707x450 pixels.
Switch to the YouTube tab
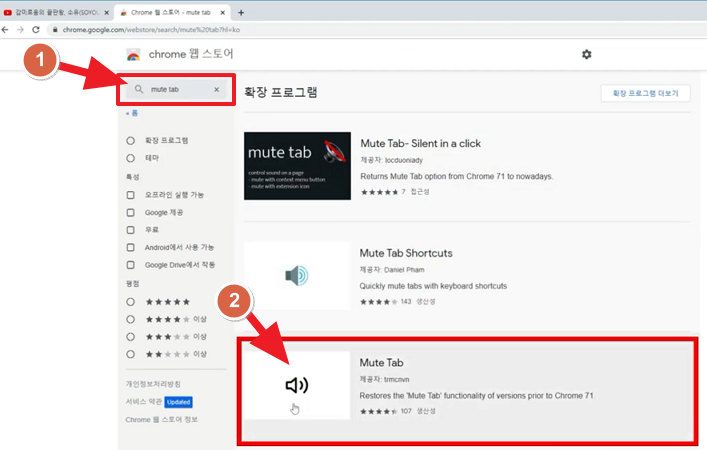click(56, 13)
